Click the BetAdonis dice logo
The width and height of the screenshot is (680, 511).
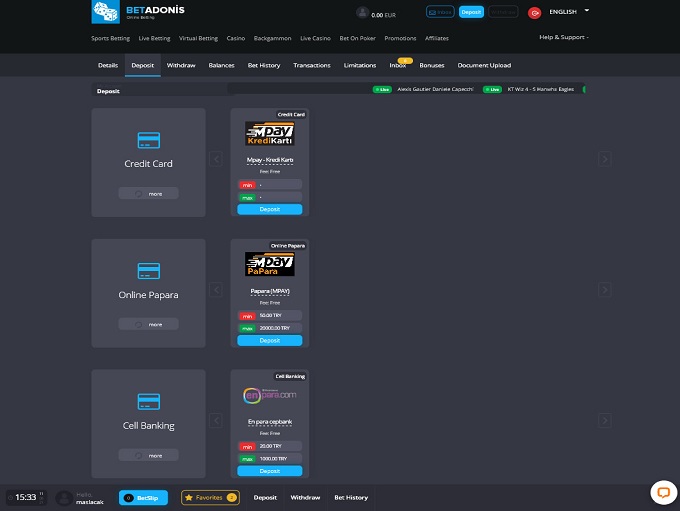tap(104, 12)
